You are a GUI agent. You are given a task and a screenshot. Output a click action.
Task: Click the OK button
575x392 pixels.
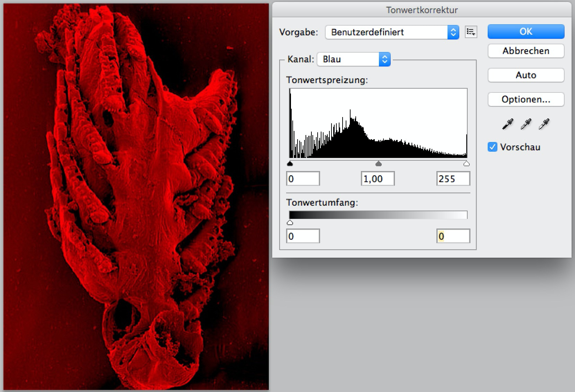526,32
